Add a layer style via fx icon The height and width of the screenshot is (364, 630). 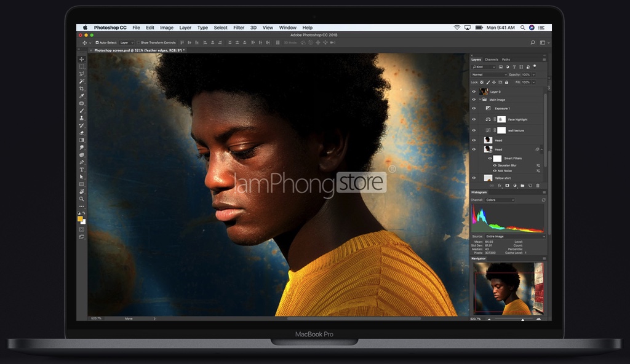point(500,186)
